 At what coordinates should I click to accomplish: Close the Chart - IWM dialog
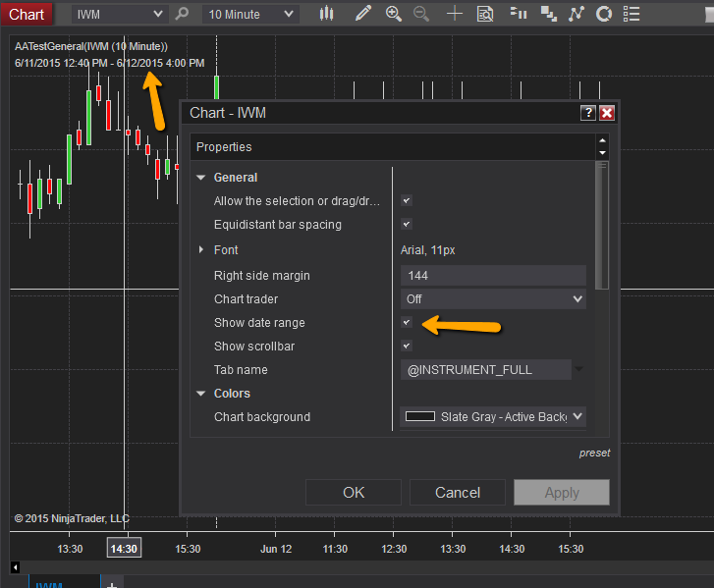pos(607,113)
